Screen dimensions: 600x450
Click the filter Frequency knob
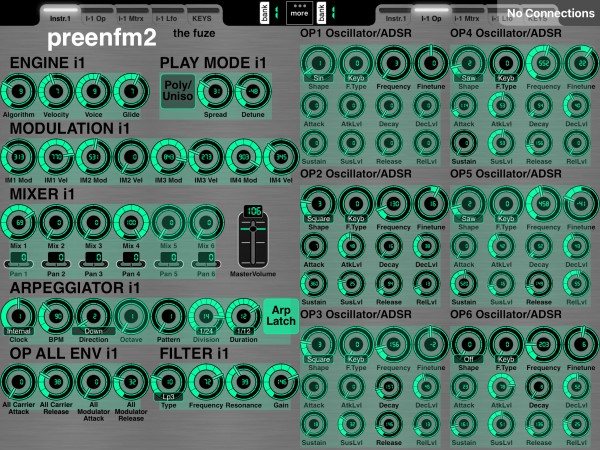[x=206, y=382]
